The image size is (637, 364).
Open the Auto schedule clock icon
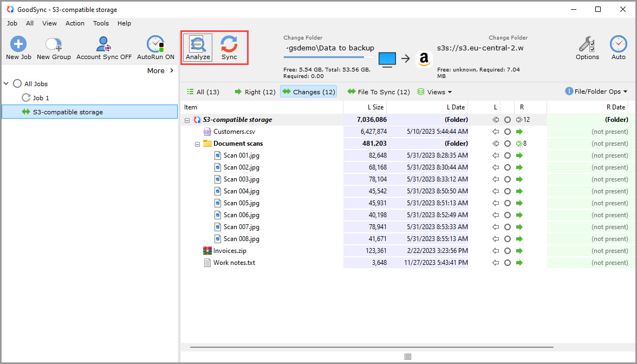click(x=619, y=44)
